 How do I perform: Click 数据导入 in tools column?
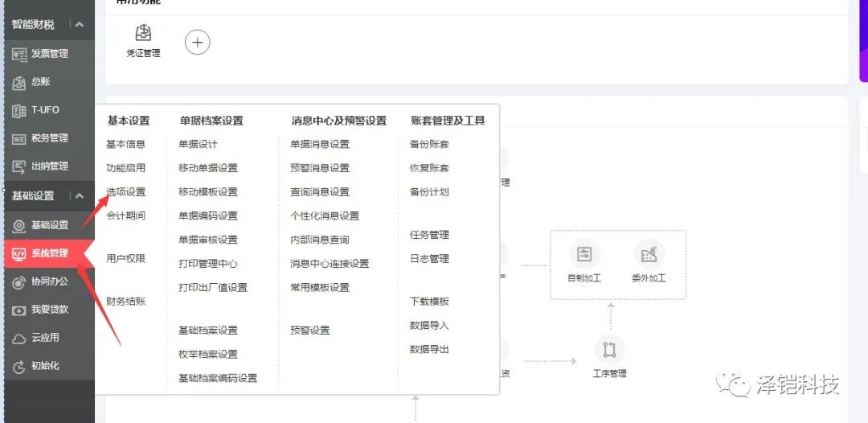point(429,326)
